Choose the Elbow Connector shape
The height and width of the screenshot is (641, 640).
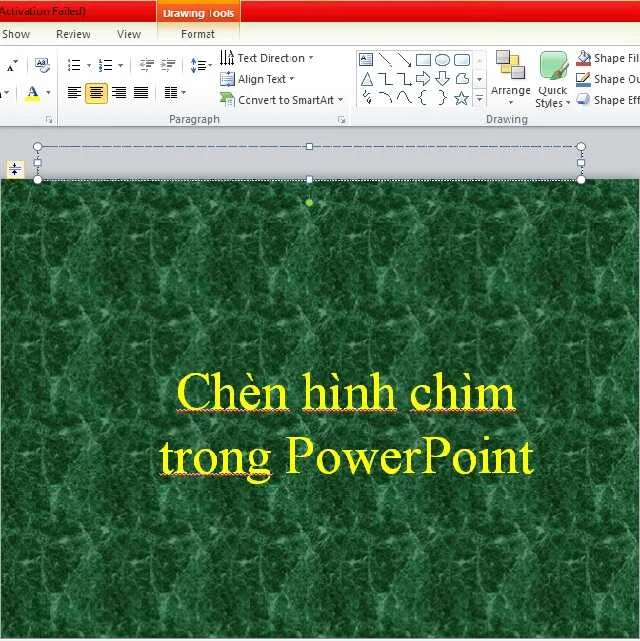pos(385,79)
